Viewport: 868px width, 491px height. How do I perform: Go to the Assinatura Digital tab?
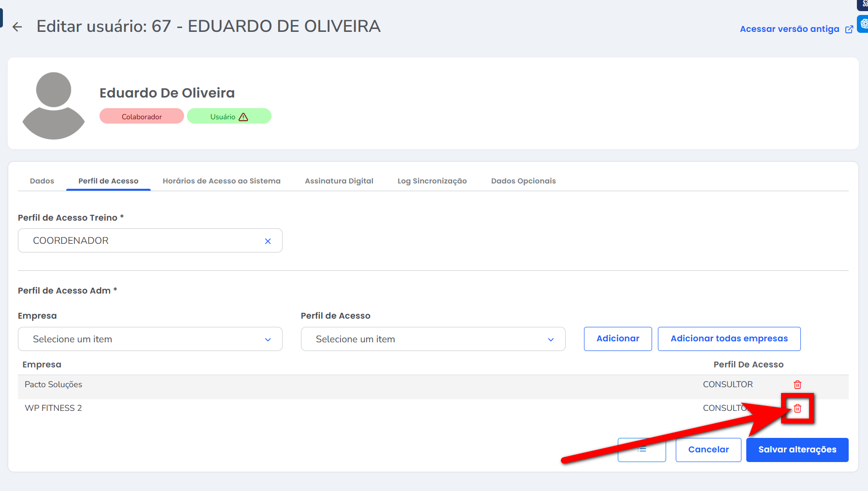pyautogui.click(x=339, y=181)
